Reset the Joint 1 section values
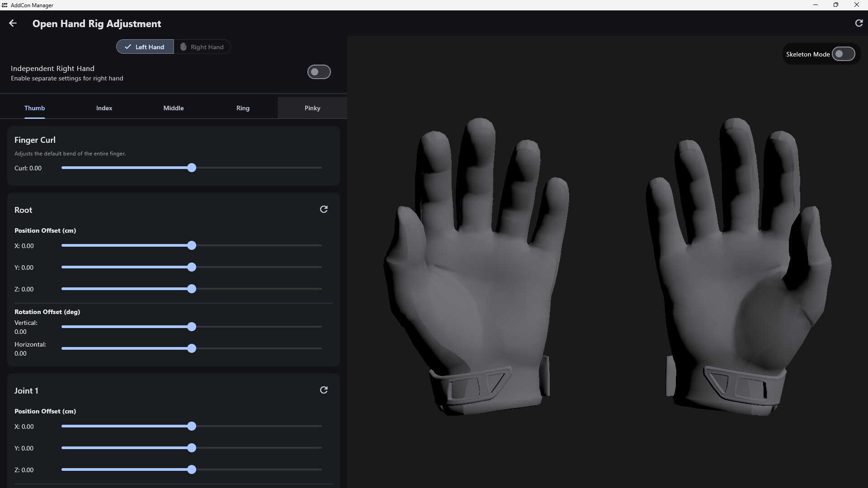 [x=324, y=390]
